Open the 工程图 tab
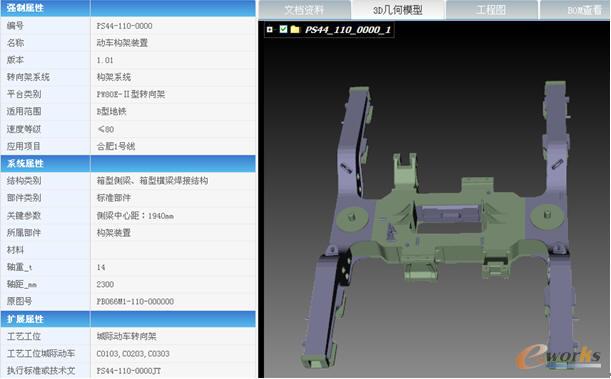The height and width of the screenshot is (379, 611). (491, 10)
